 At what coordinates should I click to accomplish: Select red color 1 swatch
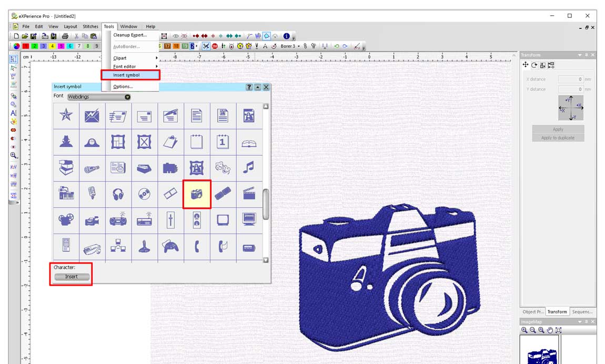25,46
